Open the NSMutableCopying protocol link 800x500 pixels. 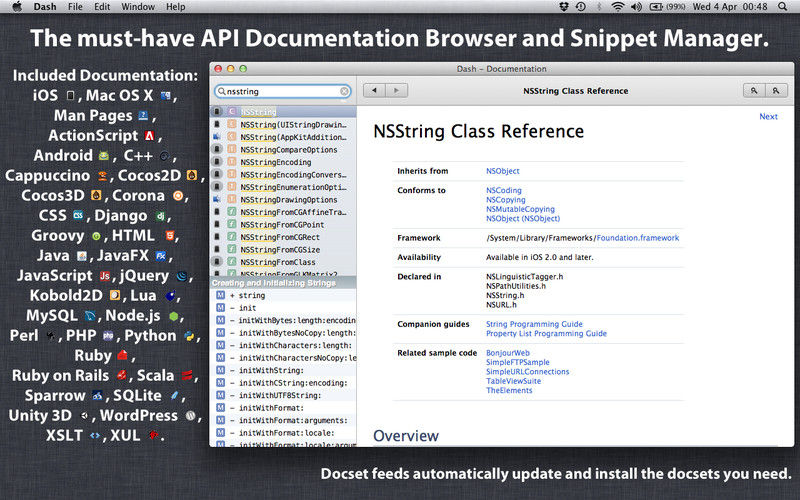point(520,209)
